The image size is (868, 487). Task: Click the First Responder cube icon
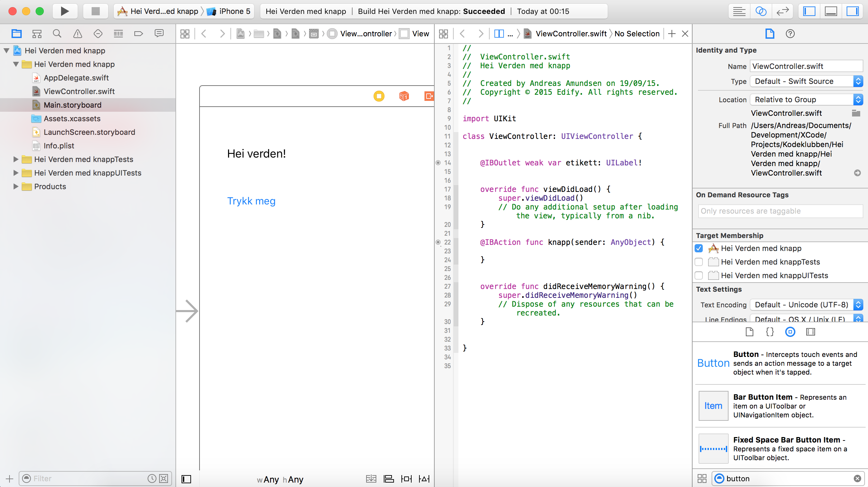coord(404,96)
